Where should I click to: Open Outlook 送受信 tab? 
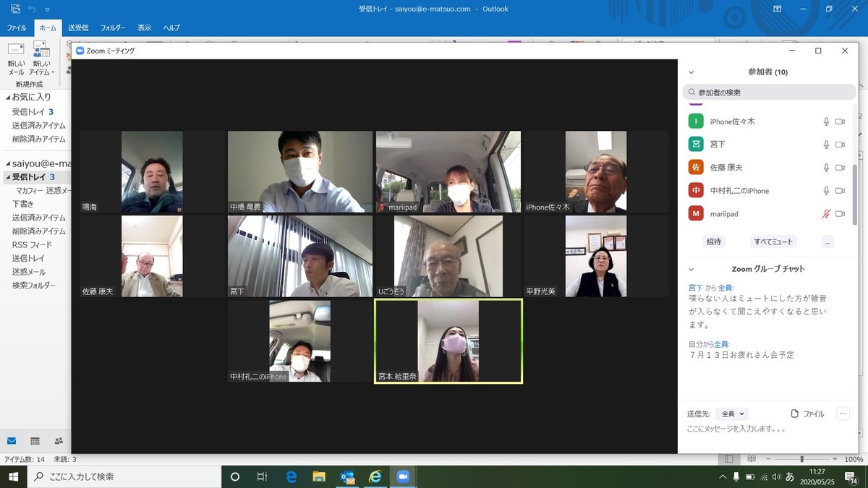(x=78, y=27)
